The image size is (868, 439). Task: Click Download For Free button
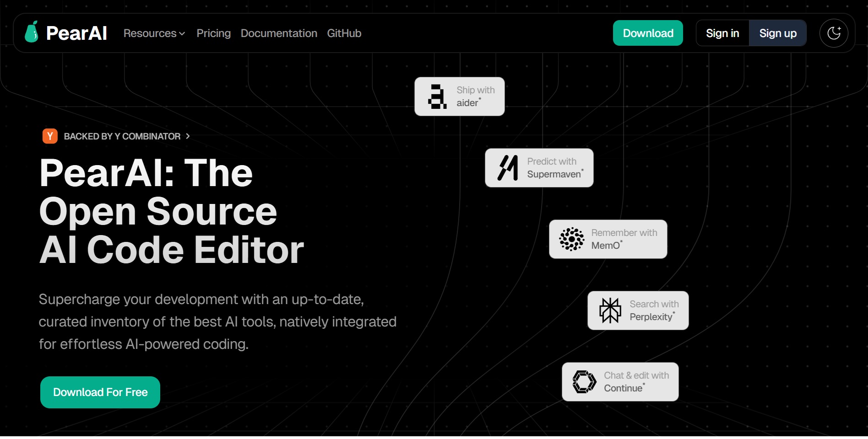(x=100, y=392)
